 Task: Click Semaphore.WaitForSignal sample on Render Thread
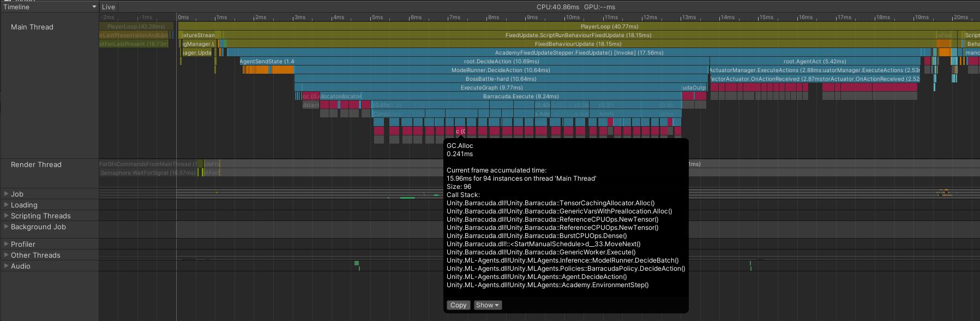tap(148, 173)
